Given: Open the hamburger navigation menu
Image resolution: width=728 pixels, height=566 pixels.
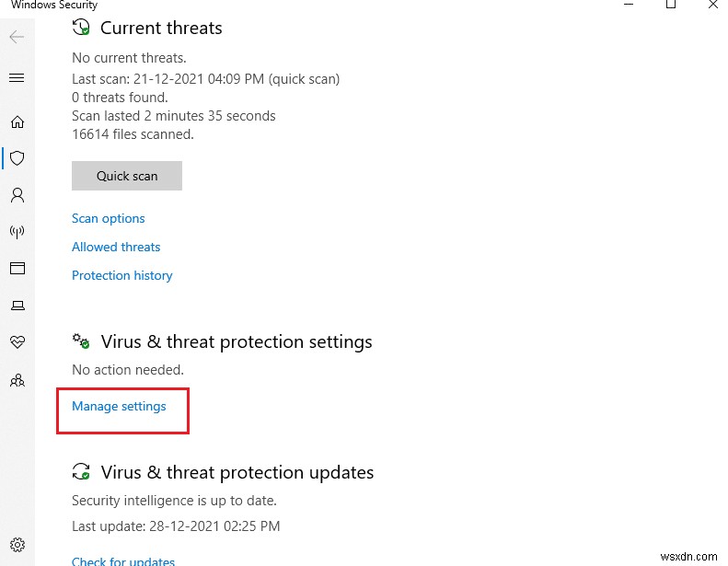Looking at the screenshot, I should tap(17, 78).
